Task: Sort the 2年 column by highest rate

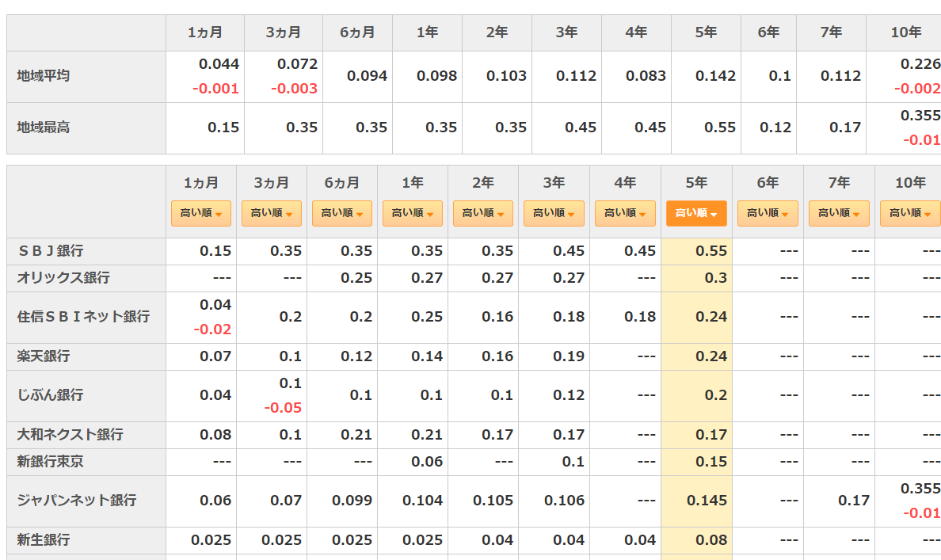Action: tap(483, 213)
